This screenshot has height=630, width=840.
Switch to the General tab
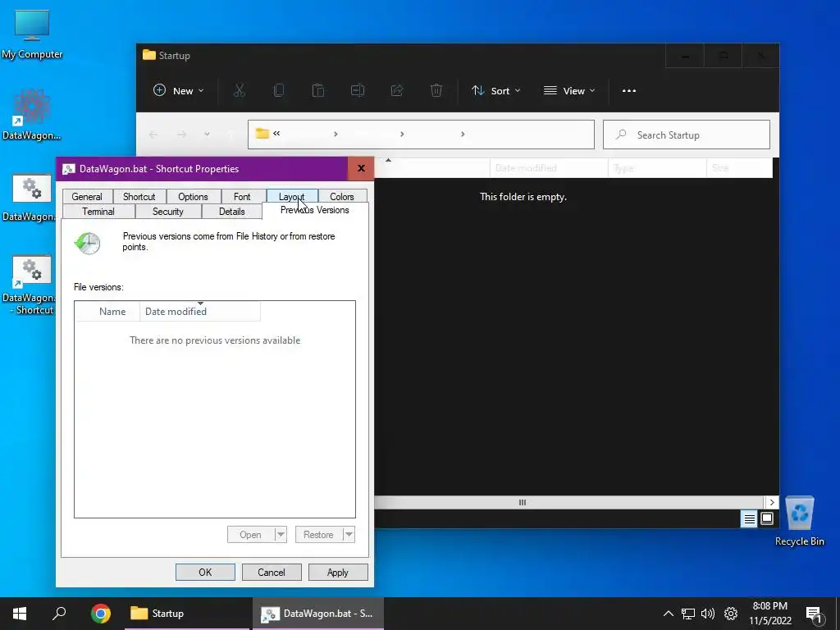[87, 197]
